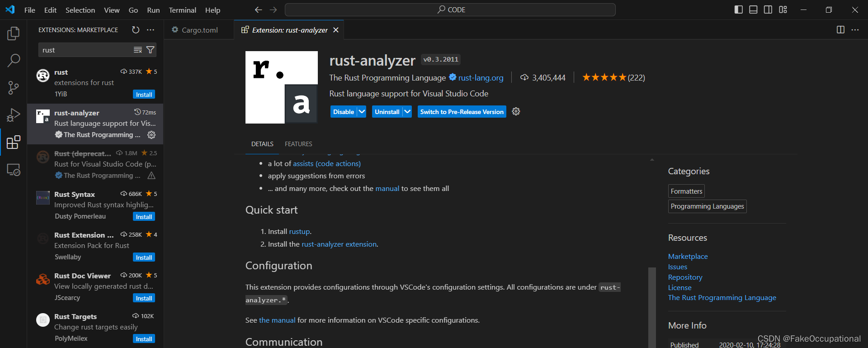Image resolution: width=868 pixels, height=348 pixels.
Task: Switch to Pre-Release Version
Action: coord(462,112)
